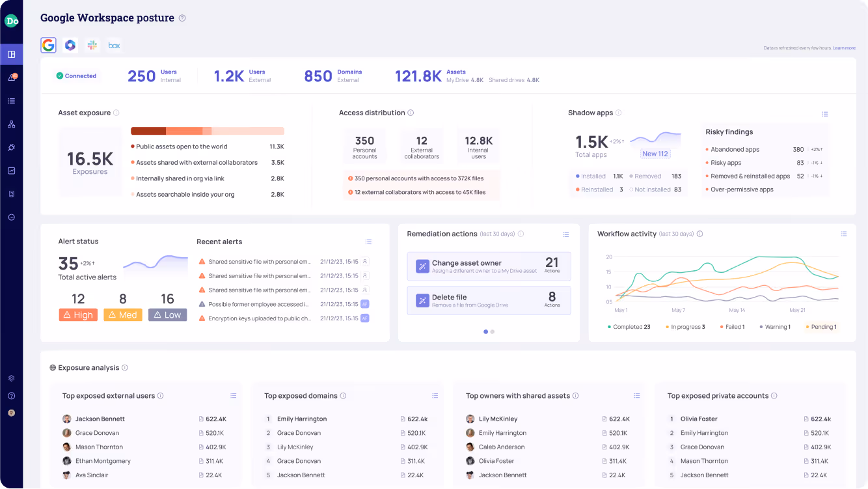The image size is (868, 489).
Task: Click the info icon next to Exposure analysis
Action: (x=125, y=368)
